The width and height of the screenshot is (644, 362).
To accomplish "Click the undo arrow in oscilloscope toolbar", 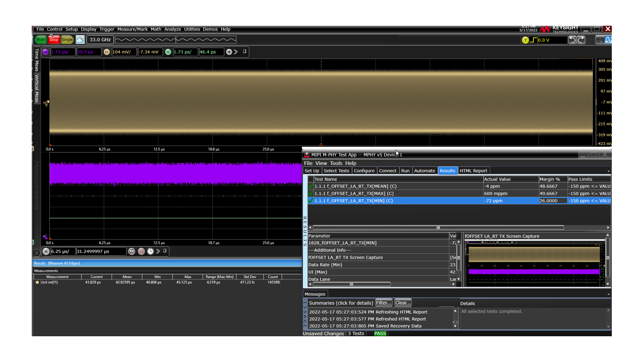I will coord(572,40).
